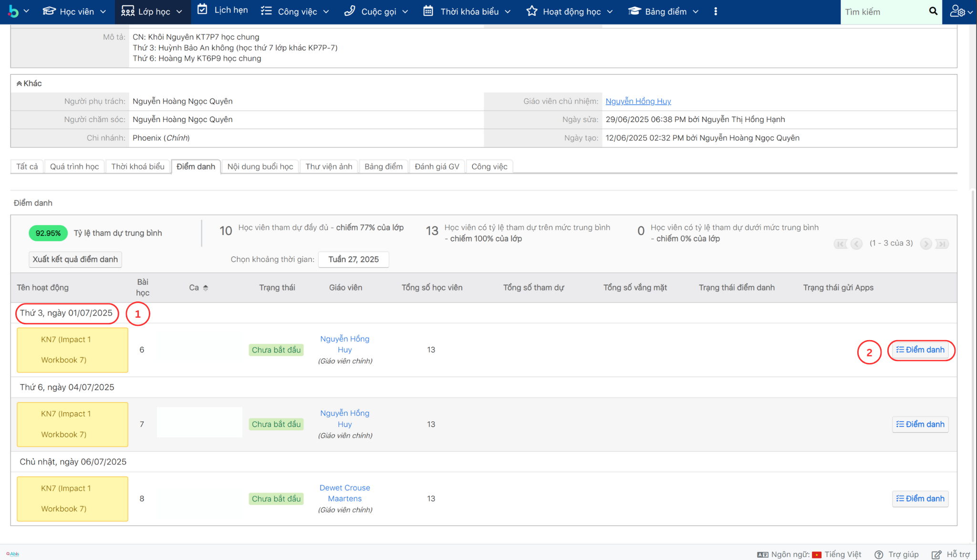This screenshot has width=977, height=560.
Task: Click the search magnifier icon
Action: tap(933, 11)
